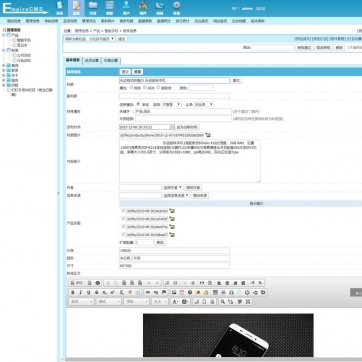Tick the first product multi-image row checkbox
This screenshot has height=362, width=362.
[x=123, y=210]
